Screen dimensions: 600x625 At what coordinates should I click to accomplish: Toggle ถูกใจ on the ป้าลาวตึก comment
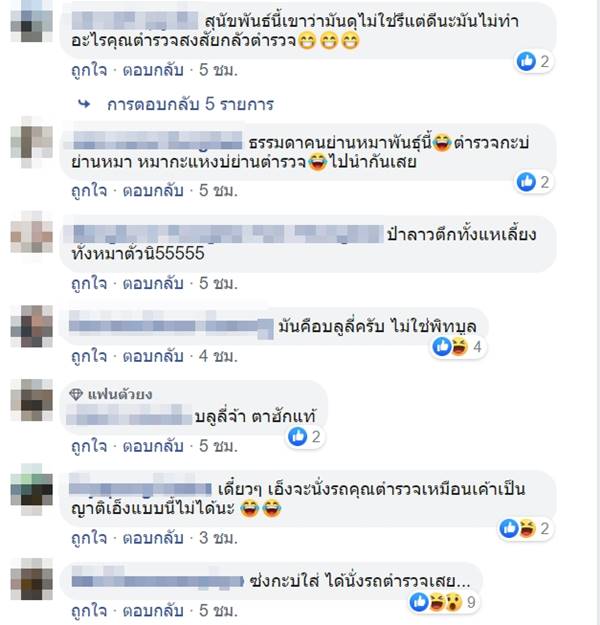coord(89,283)
